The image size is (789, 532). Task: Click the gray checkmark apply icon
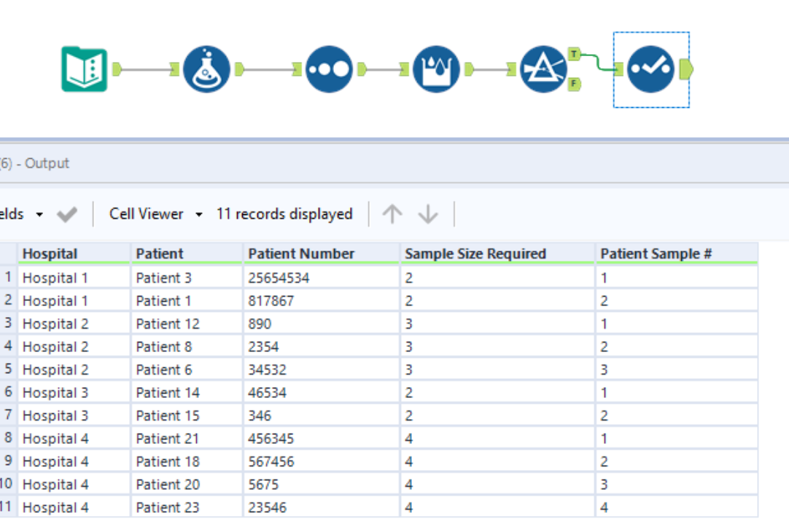pyautogui.click(x=66, y=214)
